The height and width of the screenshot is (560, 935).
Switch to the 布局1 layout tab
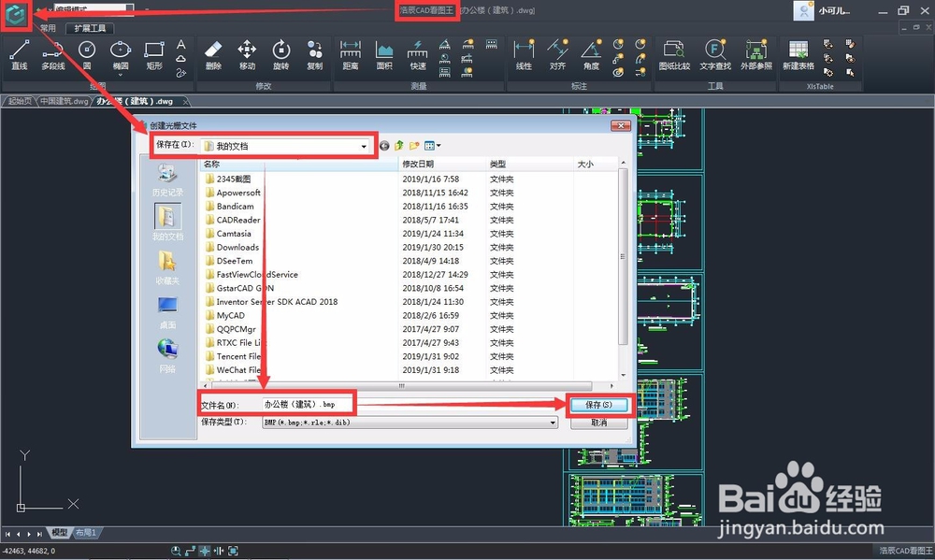(x=86, y=533)
